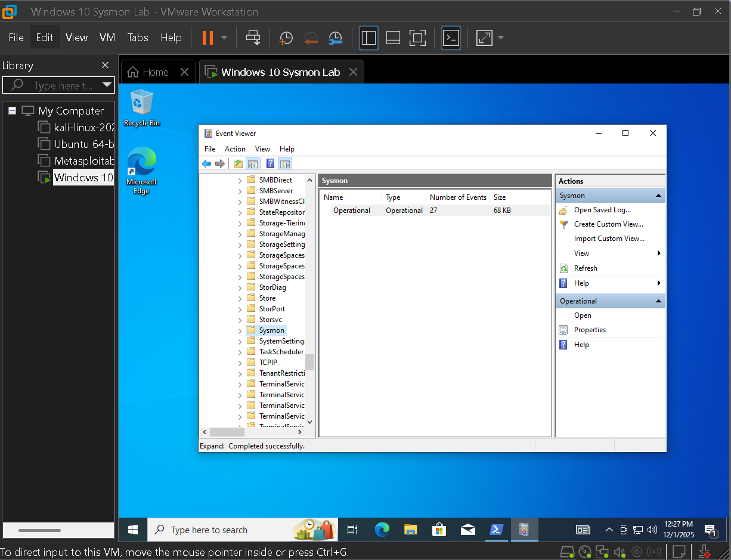This screenshot has width=731, height=560.
Task: Open the Snapshot Manager
Action: [335, 38]
